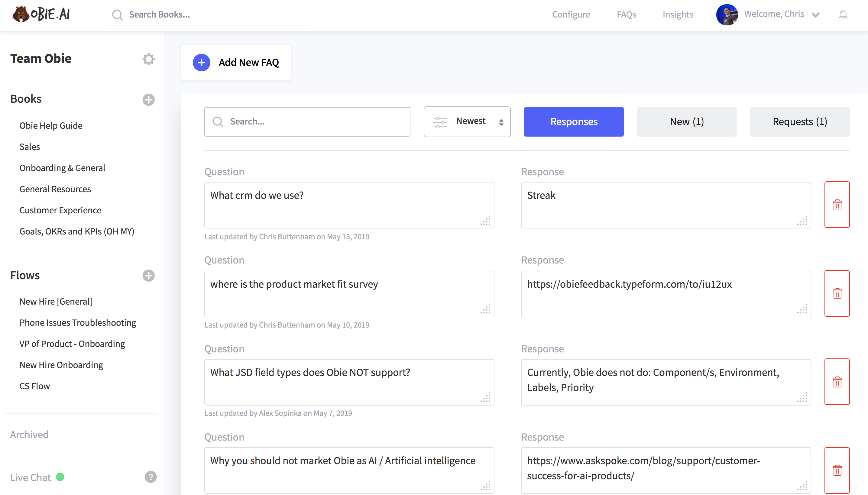The height and width of the screenshot is (495, 868).
Task: Open the Sales book
Action: point(30,147)
